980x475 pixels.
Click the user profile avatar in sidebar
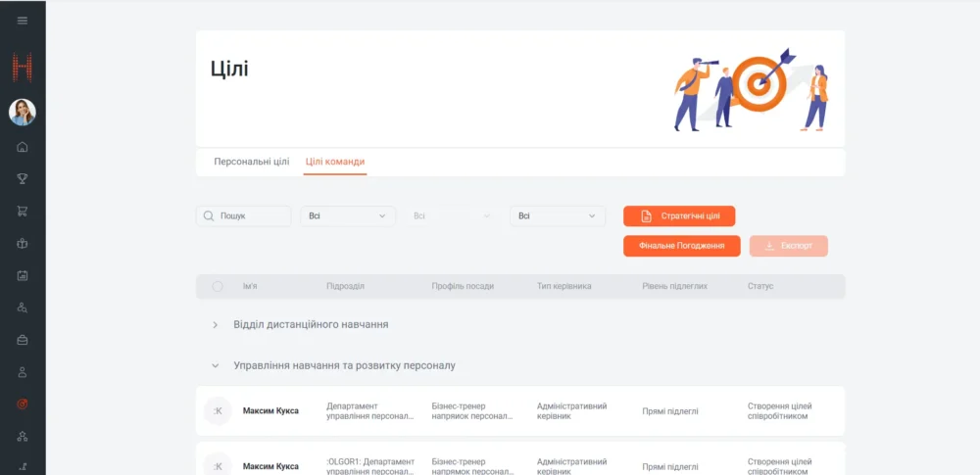[x=23, y=113]
